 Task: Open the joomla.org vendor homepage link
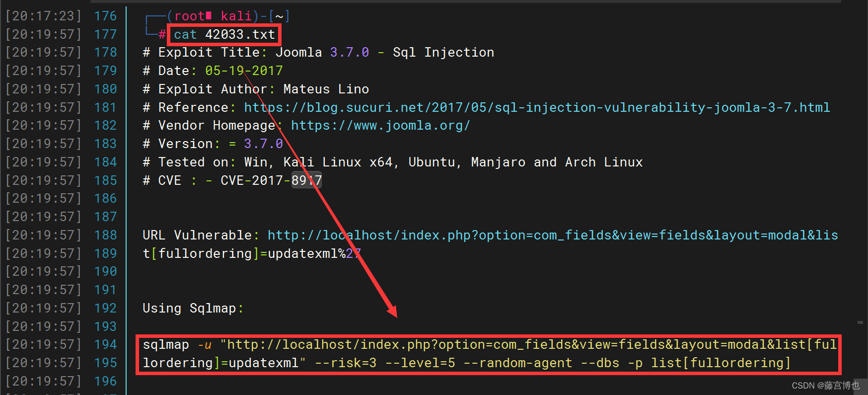click(380, 125)
